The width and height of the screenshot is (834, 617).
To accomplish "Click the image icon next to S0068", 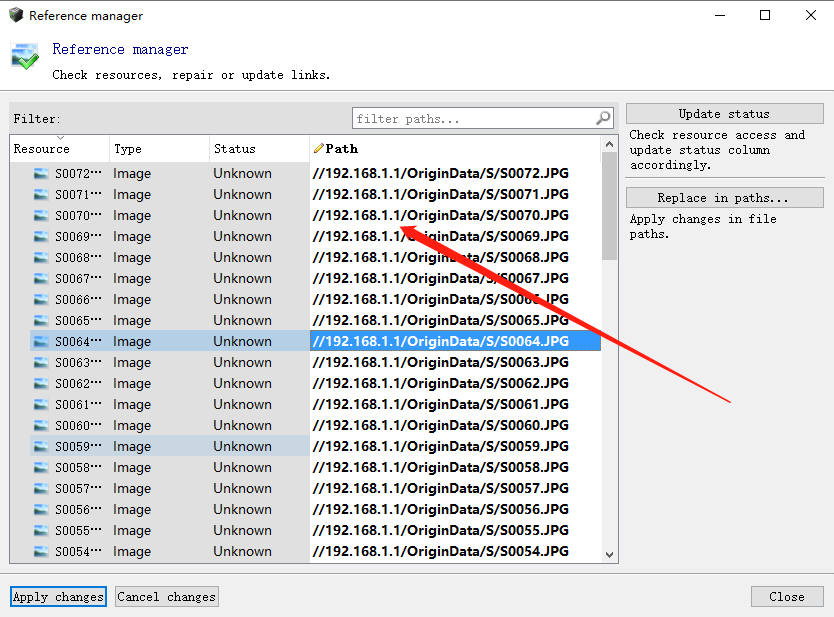I will [41, 257].
